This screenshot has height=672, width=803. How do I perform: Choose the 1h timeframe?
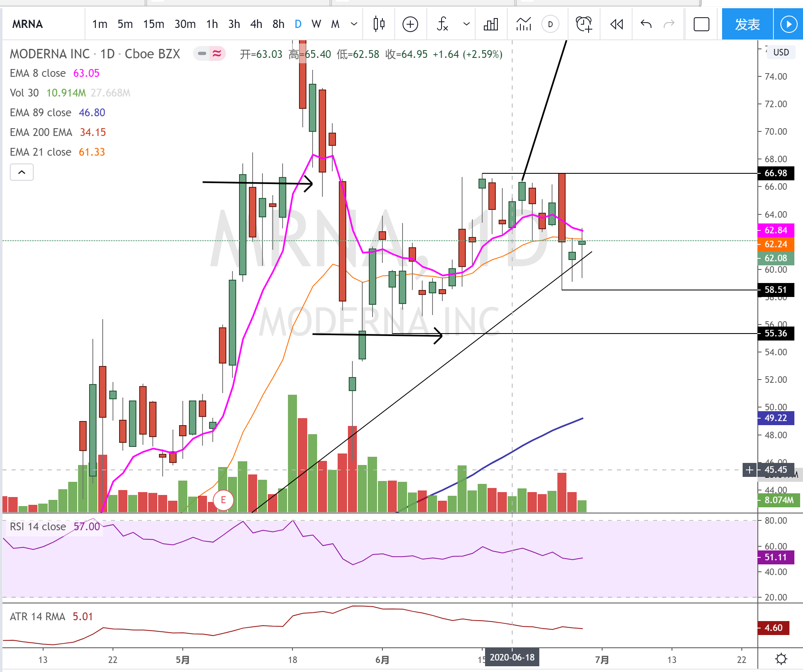coord(212,24)
